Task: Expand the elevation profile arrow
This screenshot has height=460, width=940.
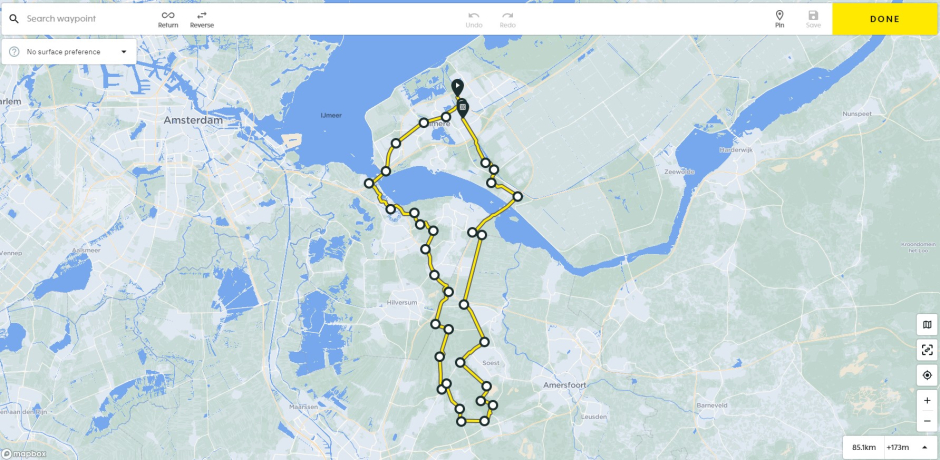Action: 924,447
